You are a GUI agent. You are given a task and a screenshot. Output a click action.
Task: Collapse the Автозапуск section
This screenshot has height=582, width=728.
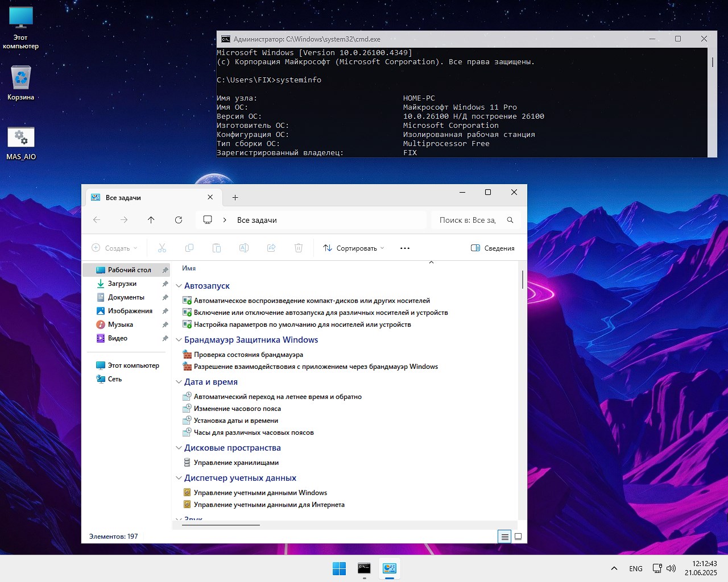pos(179,285)
